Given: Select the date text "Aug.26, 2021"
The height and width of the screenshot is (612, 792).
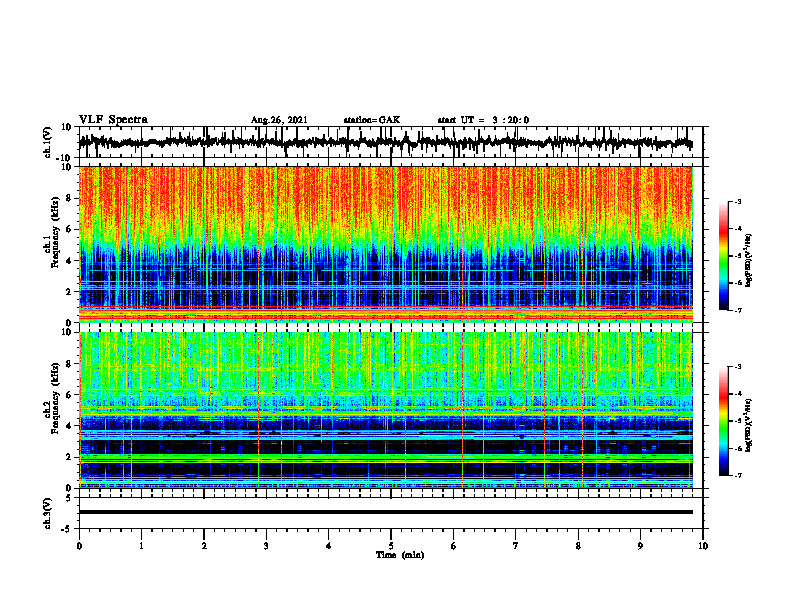Looking at the screenshot, I should pyautogui.click(x=279, y=120).
